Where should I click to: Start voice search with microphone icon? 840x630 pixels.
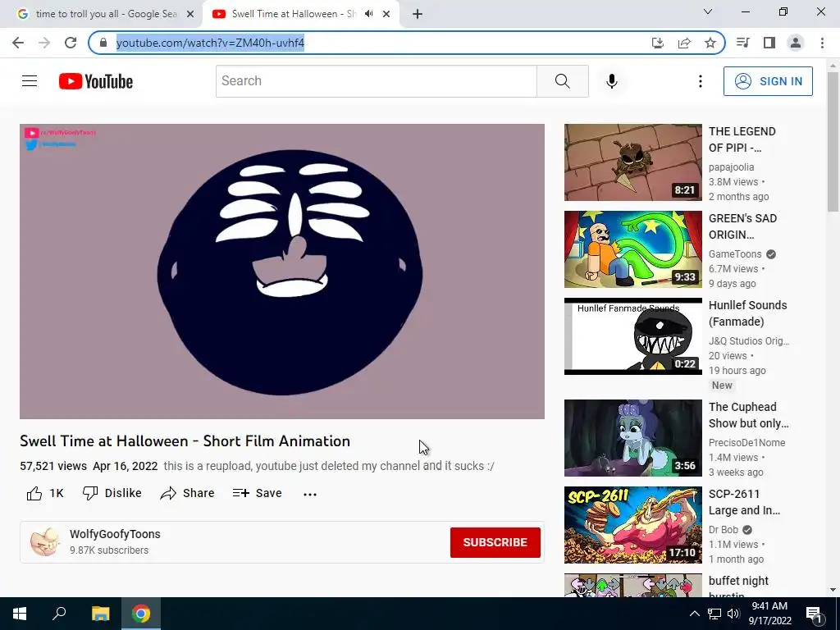[611, 81]
